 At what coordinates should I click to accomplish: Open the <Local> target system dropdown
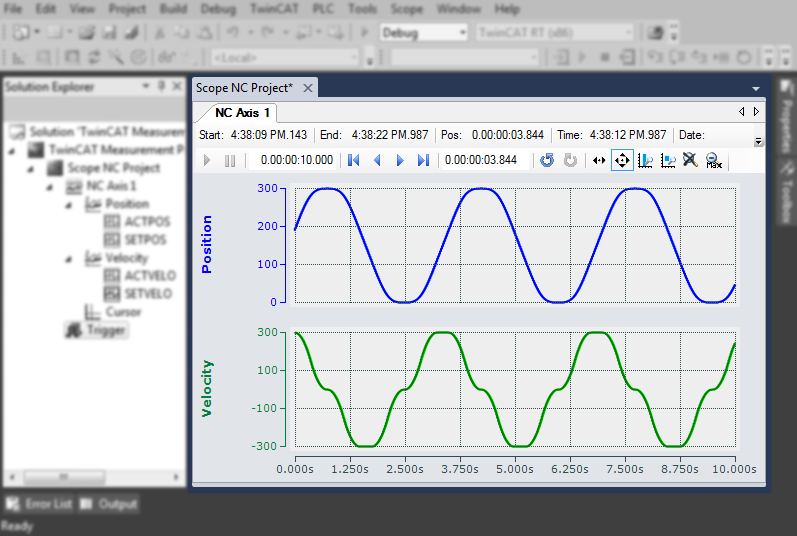[x=286, y=57]
